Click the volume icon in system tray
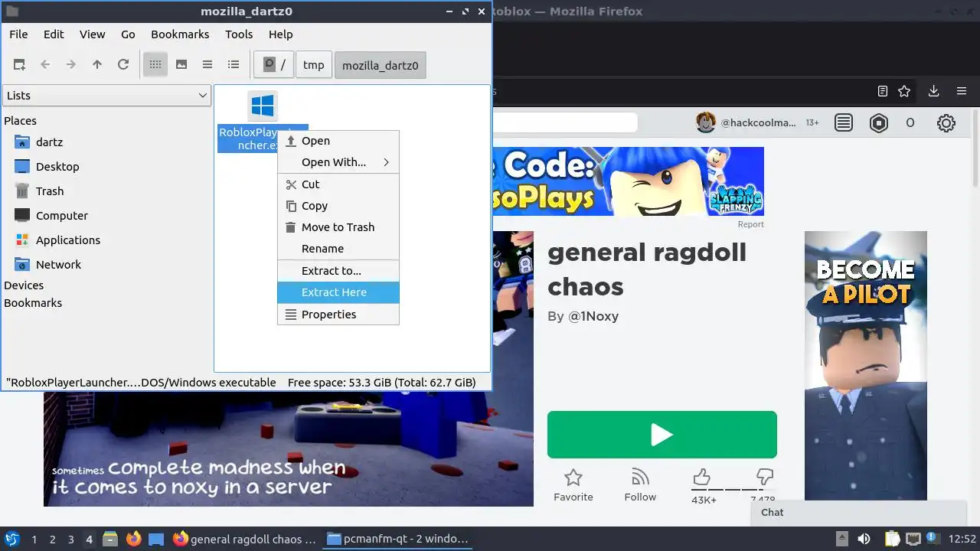Image resolution: width=980 pixels, height=551 pixels. (864, 539)
